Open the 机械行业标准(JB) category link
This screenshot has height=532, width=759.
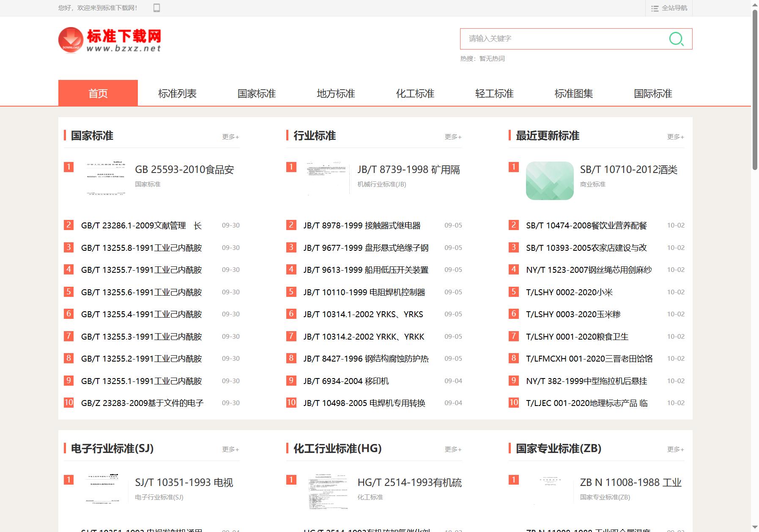click(x=382, y=184)
